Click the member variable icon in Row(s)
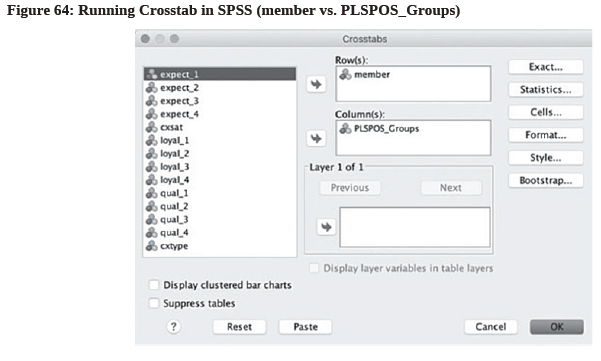Viewport: 601px width, 361px height. (x=345, y=74)
